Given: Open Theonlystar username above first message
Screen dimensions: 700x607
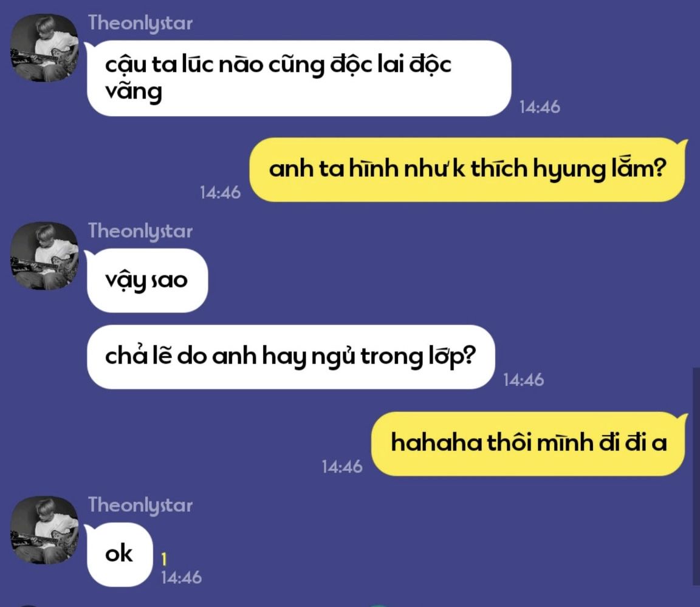Looking at the screenshot, I should point(140,23).
